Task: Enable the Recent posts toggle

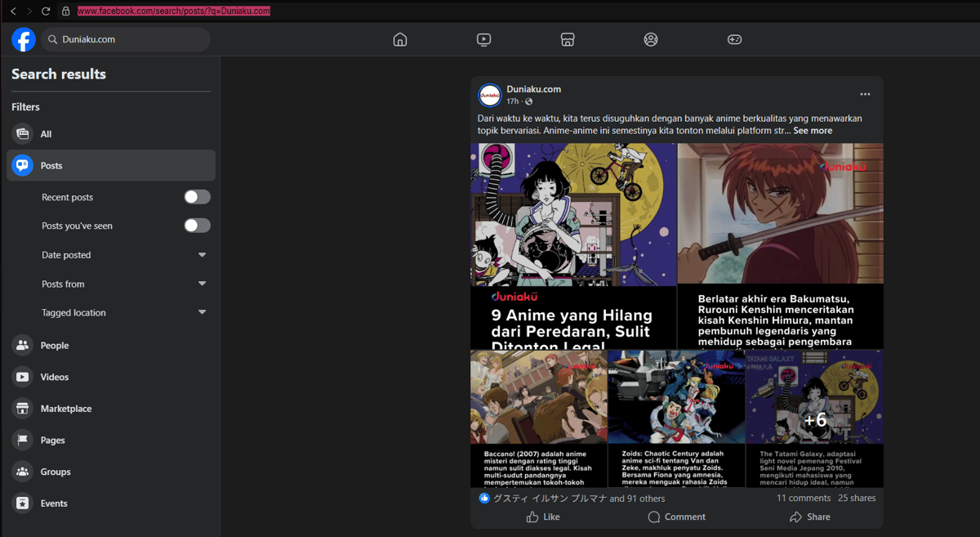Action: (x=197, y=197)
